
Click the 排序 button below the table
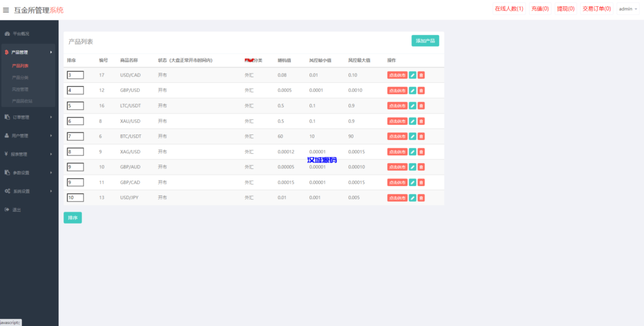(x=72, y=218)
